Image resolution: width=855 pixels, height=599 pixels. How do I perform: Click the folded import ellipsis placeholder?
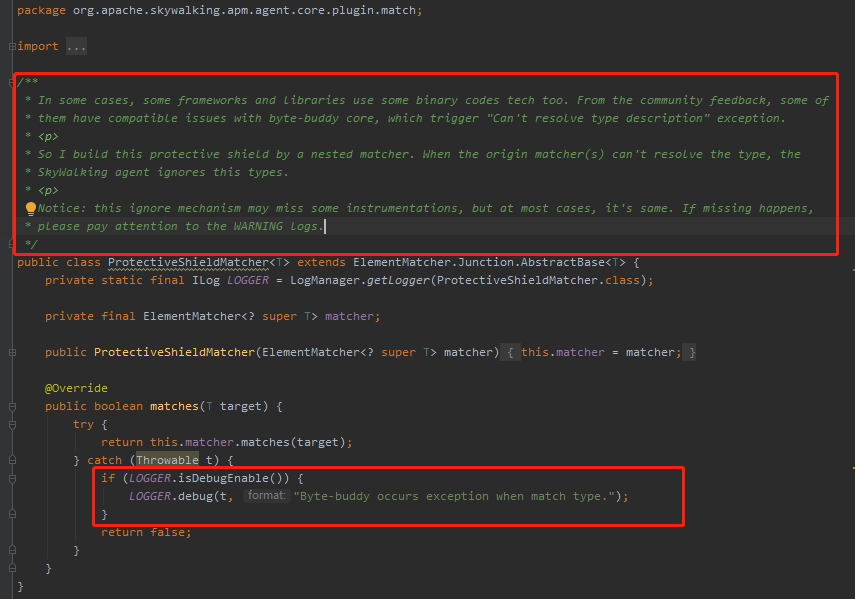point(76,47)
